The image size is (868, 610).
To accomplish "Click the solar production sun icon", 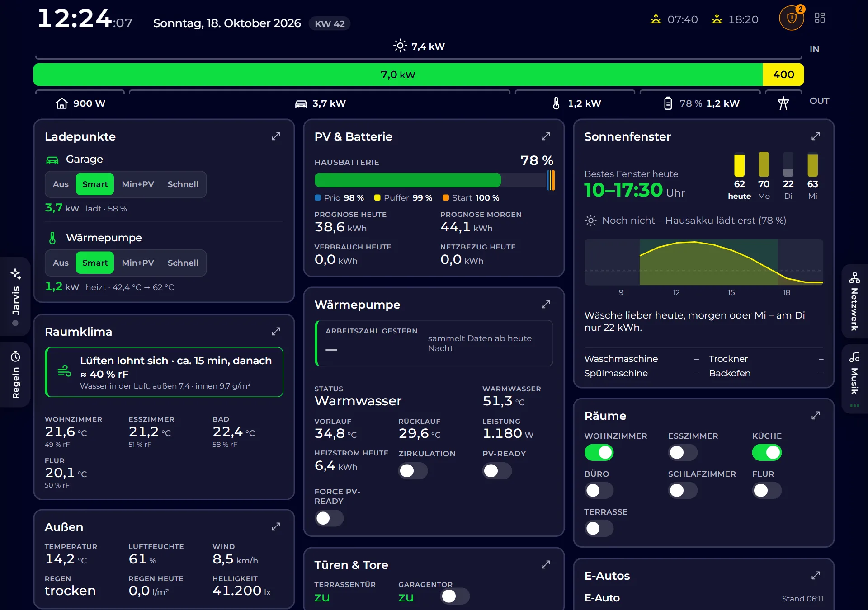I will click(x=400, y=46).
